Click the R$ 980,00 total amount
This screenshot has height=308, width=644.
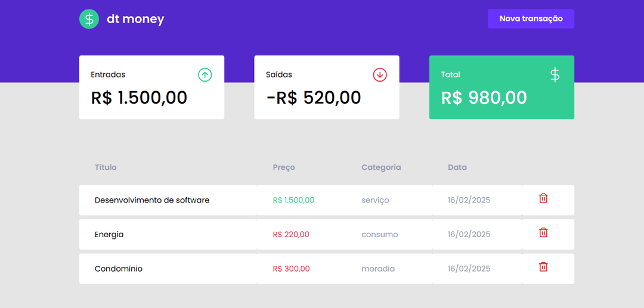484,98
